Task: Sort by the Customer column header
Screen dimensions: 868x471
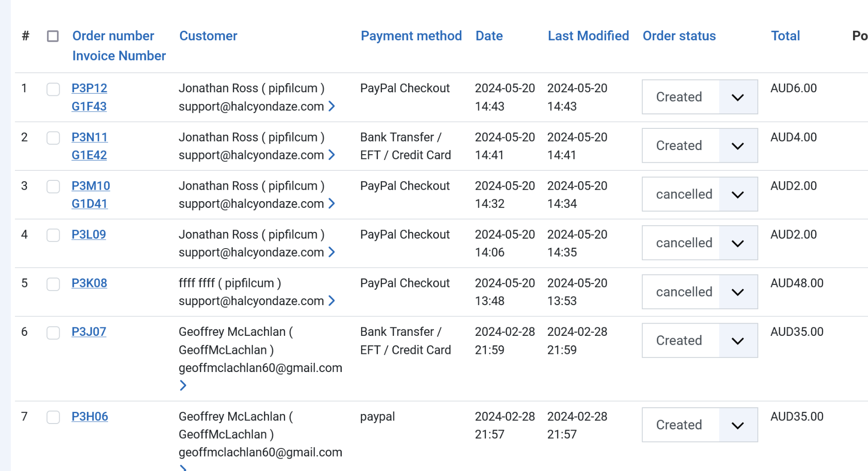Action: [x=208, y=36]
